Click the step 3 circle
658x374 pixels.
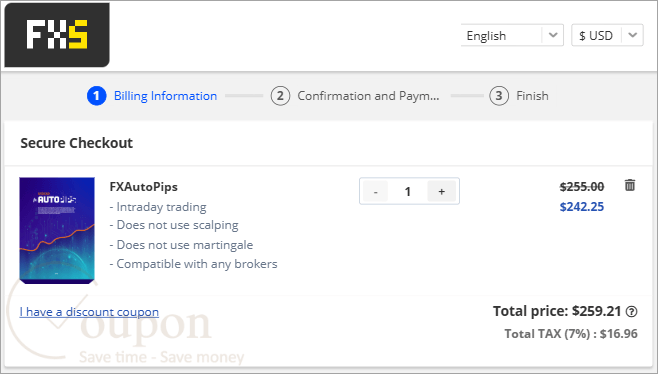tap(499, 96)
